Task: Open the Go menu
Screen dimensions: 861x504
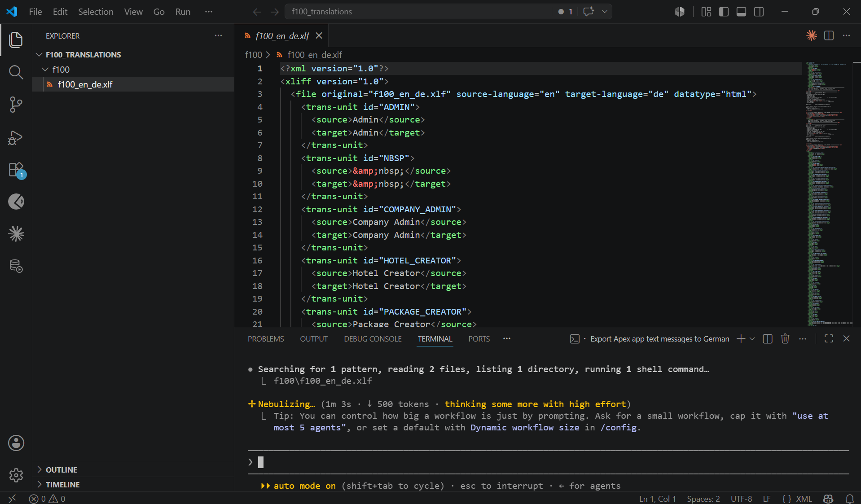Action: [x=159, y=12]
